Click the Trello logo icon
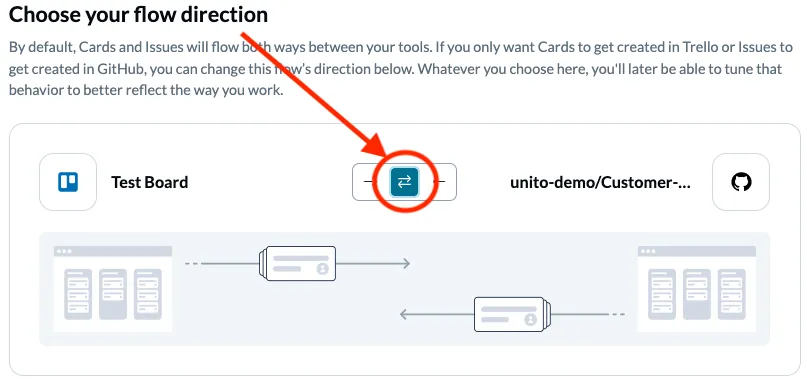The image size is (807, 383). pos(68,182)
